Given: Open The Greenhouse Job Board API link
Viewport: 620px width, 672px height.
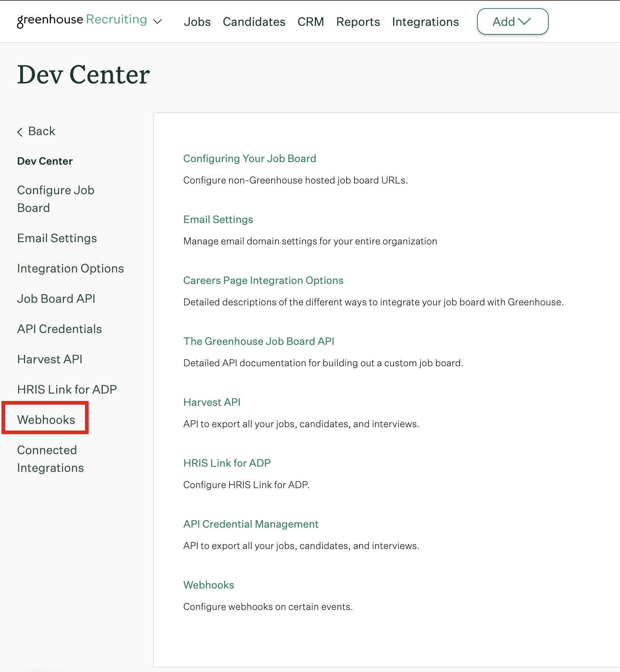Looking at the screenshot, I should [x=259, y=341].
